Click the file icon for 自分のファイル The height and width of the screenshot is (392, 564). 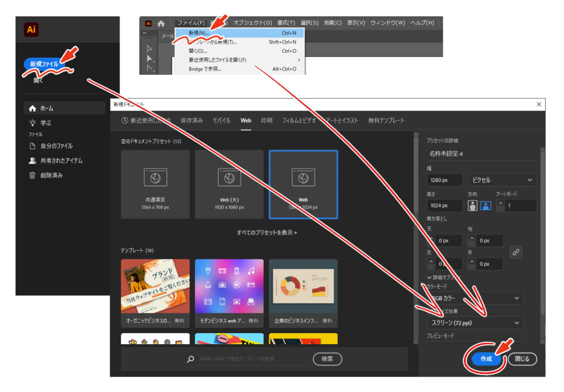[32, 146]
